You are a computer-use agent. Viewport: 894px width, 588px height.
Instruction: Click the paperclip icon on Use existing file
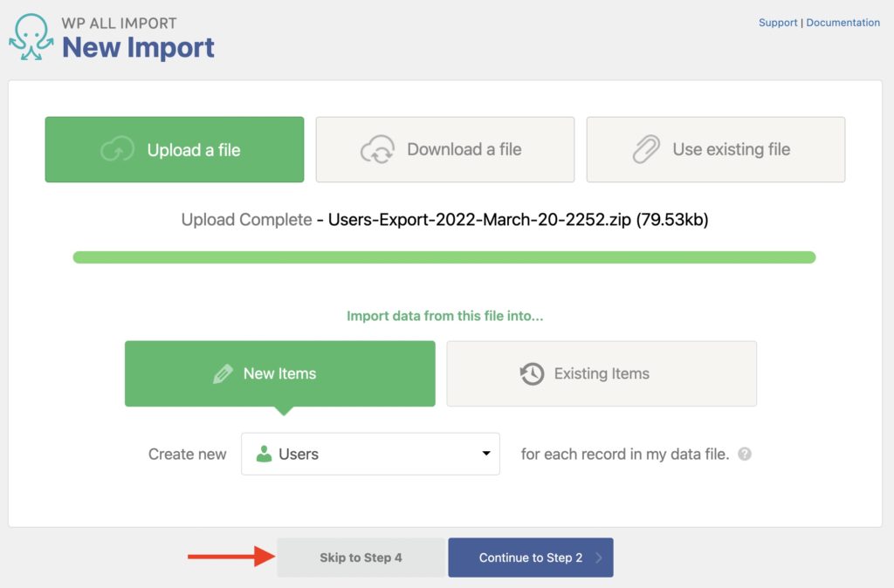click(x=646, y=149)
